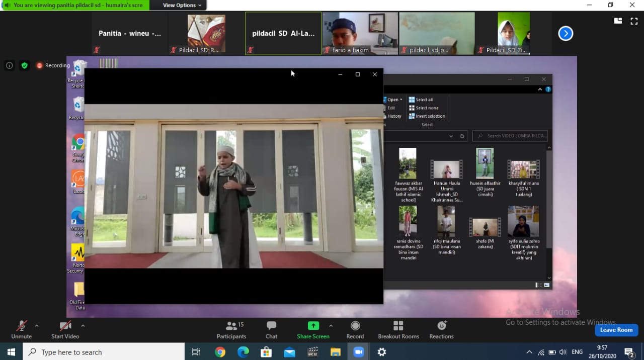Select farid a hakim video tile

point(360,34)
